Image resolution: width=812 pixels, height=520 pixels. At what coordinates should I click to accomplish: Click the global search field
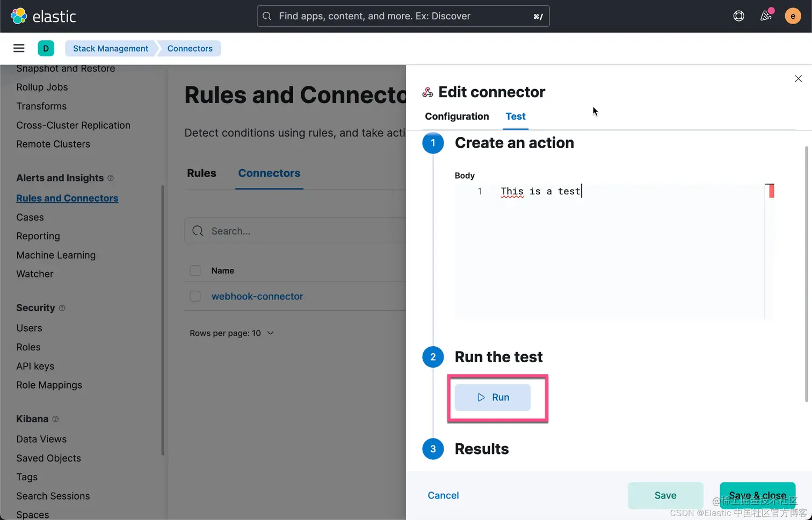(x=403, y=16)
